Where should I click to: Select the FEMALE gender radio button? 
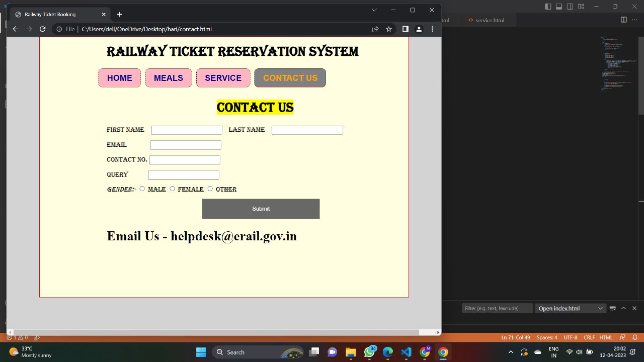click(172, 189)
